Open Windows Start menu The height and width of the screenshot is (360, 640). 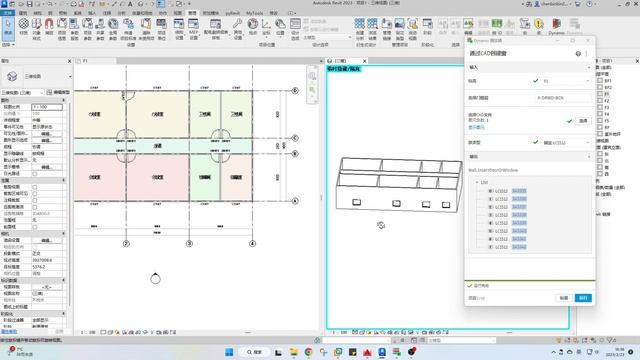click(229, 352)
